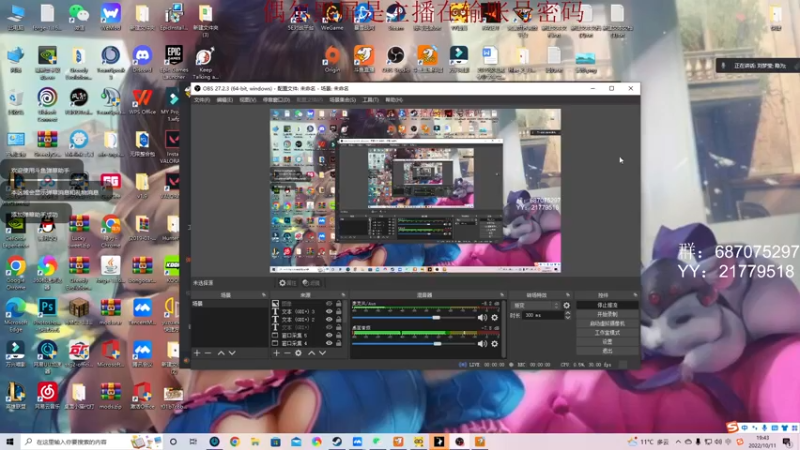Screen dimensions: 800x450
Task: Move source down in Sources panel
Action: point(322,353)
